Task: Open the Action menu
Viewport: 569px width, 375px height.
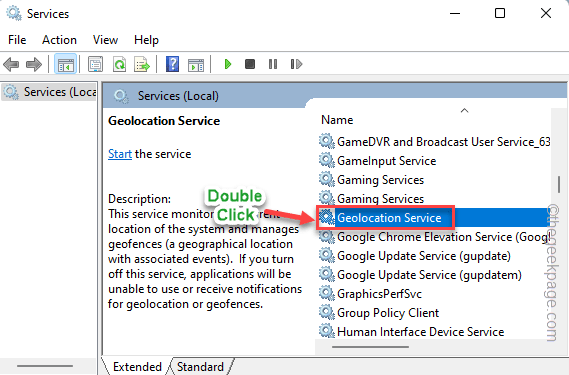Action: point(59,40)
